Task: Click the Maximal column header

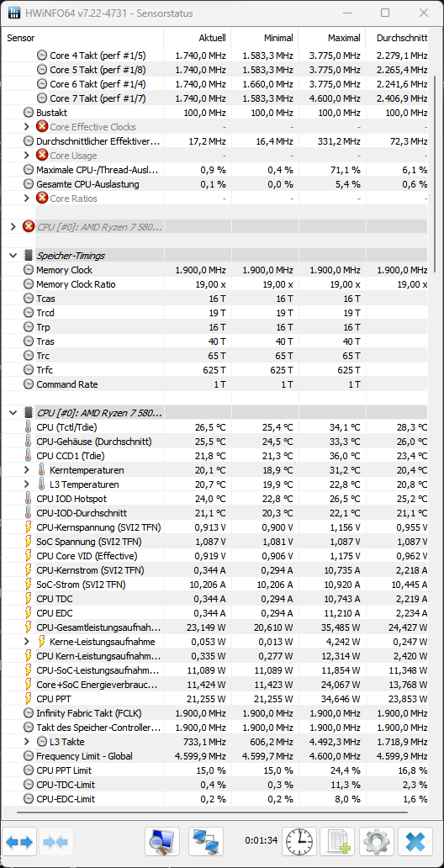Action: coord(332,38)
